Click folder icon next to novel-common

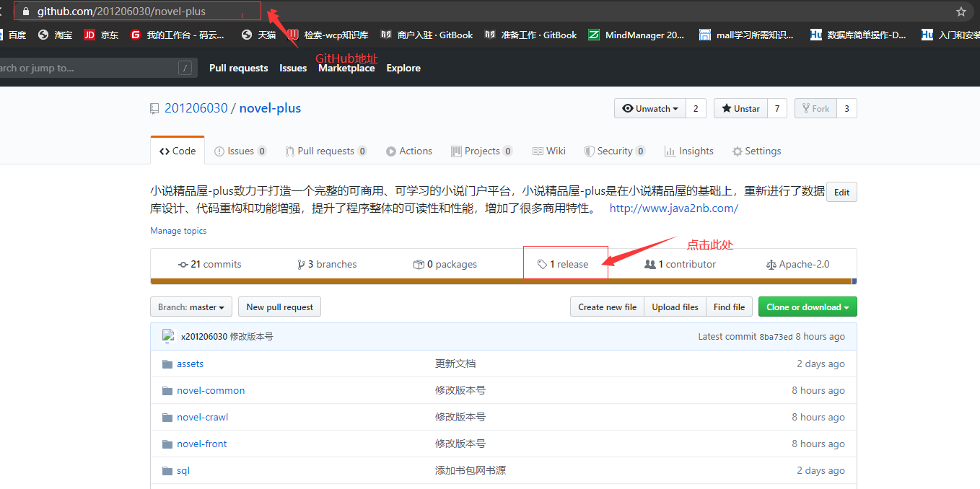point(167,391)
